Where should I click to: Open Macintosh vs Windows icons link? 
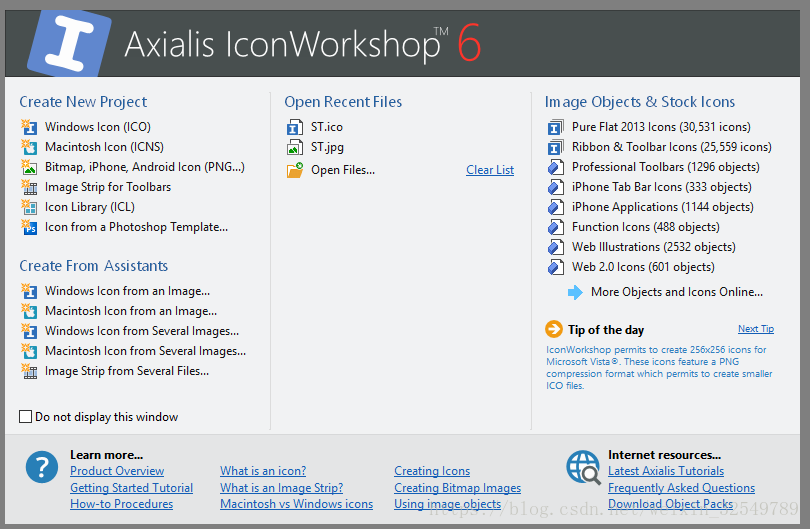tap(297, 504)
